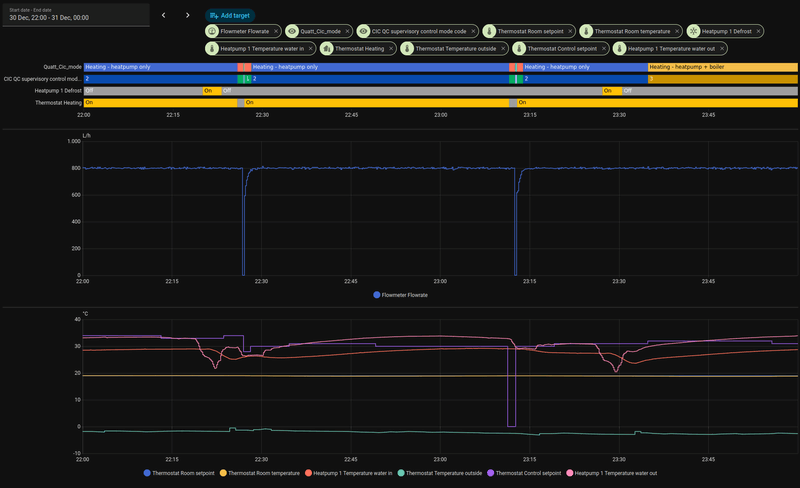Viewport: 800px width, 488px height.
Task: Click the first 'Heating - heatpump only' timeline segment
Action: click(x=161, y=67)
